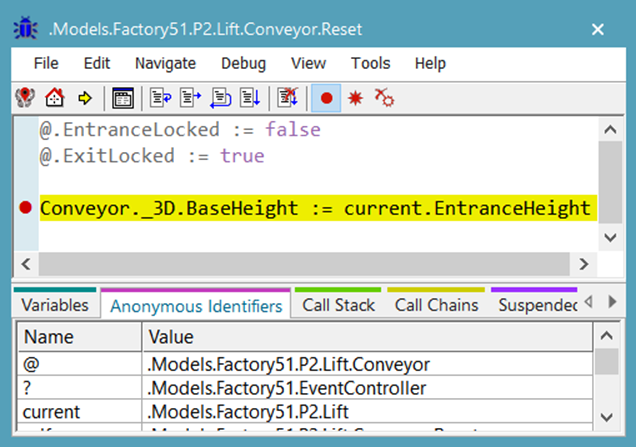Viewport: 636px width, 447px height.
Task: Click run-to-end icon with blue down arrow
Action: (250, 98)
